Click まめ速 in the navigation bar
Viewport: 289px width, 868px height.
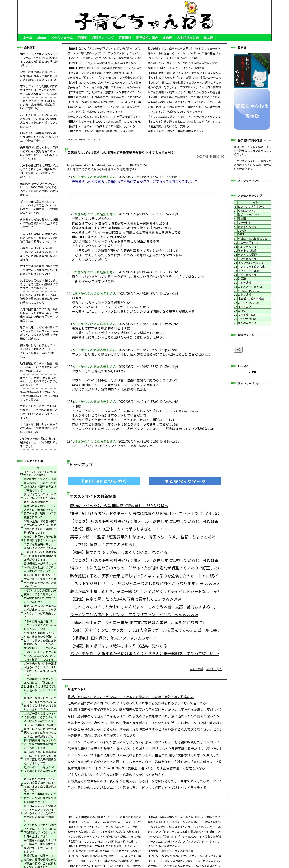point(167,38)
